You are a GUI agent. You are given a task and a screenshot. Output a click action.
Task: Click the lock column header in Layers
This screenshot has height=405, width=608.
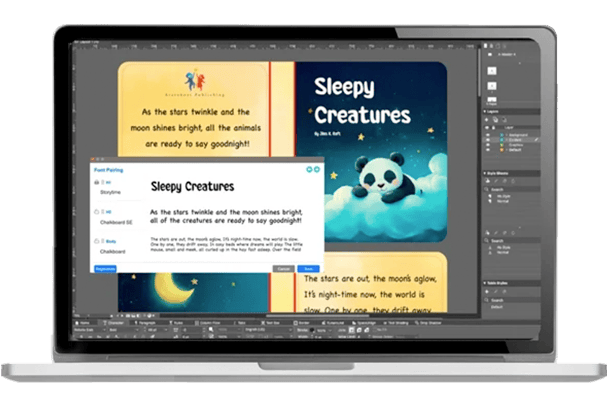tap(494, 127)
